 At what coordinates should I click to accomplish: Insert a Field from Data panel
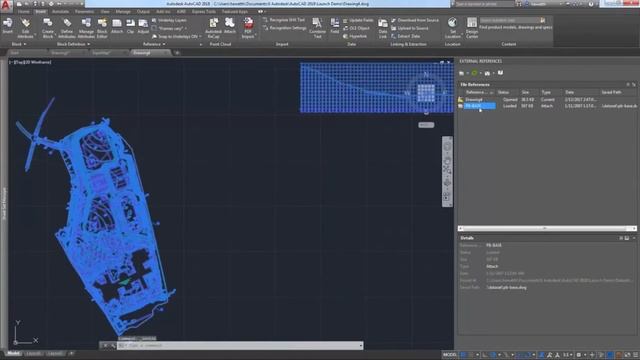335,26
